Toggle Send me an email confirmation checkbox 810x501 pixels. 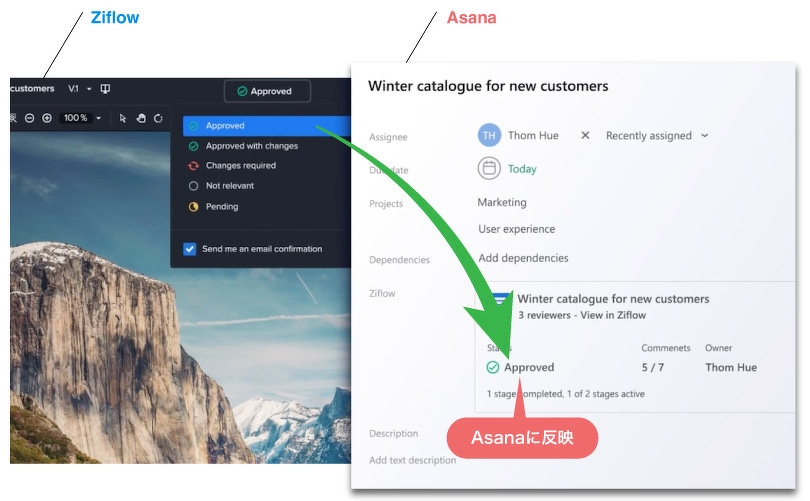[190, 249]
